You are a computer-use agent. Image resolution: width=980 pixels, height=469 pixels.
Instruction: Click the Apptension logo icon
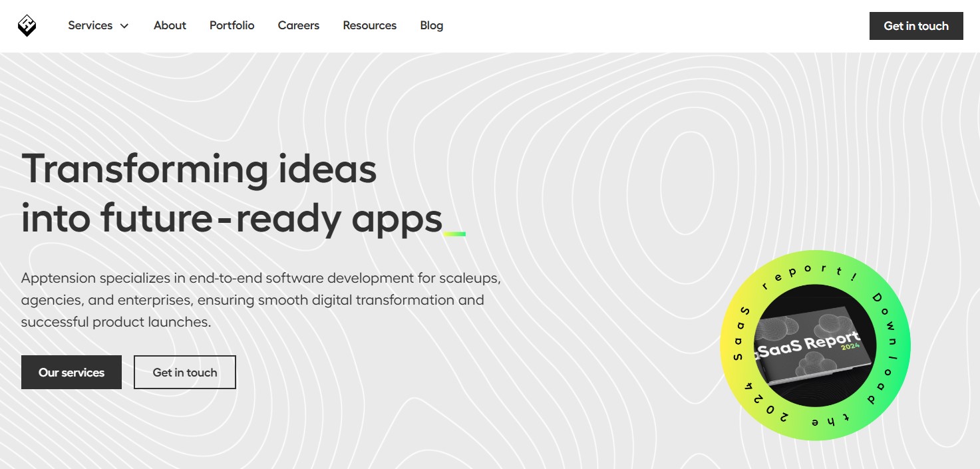tap(27, 26)
